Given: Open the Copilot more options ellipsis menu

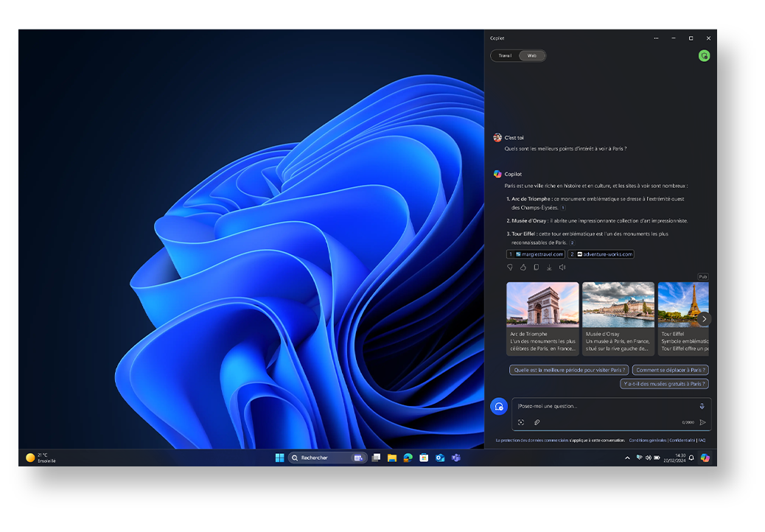Looking at the screenshot, I should [x=656, y=38].
